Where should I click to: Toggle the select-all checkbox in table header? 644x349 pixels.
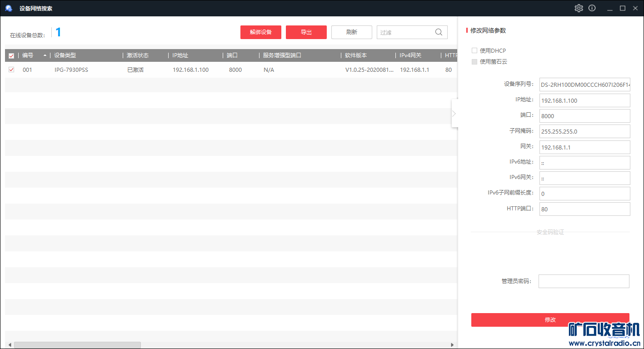(x=11, y=56)
